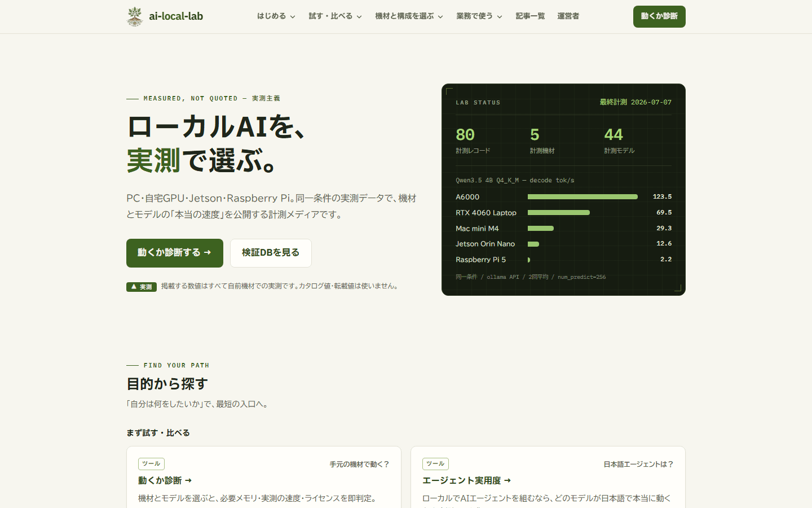This screenshot has height=508, width=812.
Task: Click the 12.6 tok/s value
Action: (664, 244)
